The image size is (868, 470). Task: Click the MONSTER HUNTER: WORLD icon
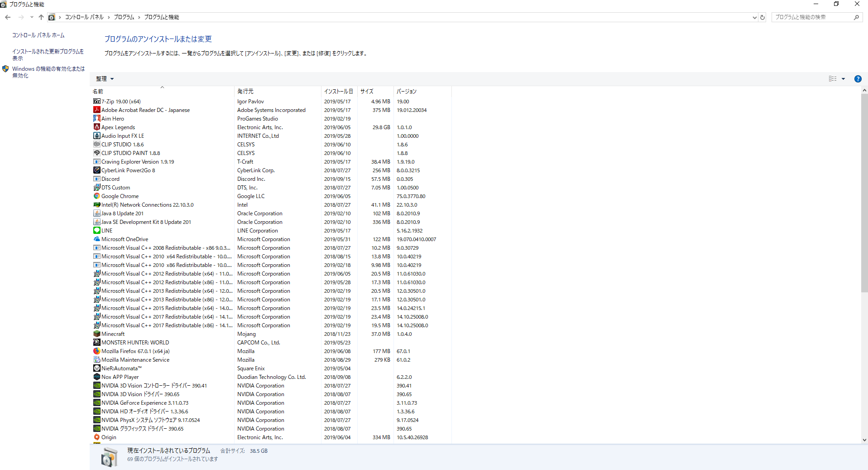[x=96, y=343]
